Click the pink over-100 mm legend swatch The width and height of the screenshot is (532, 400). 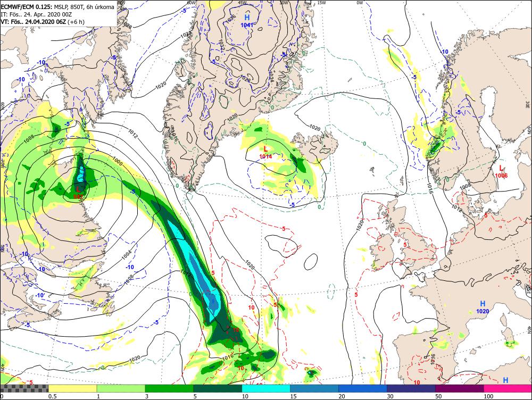508,388
